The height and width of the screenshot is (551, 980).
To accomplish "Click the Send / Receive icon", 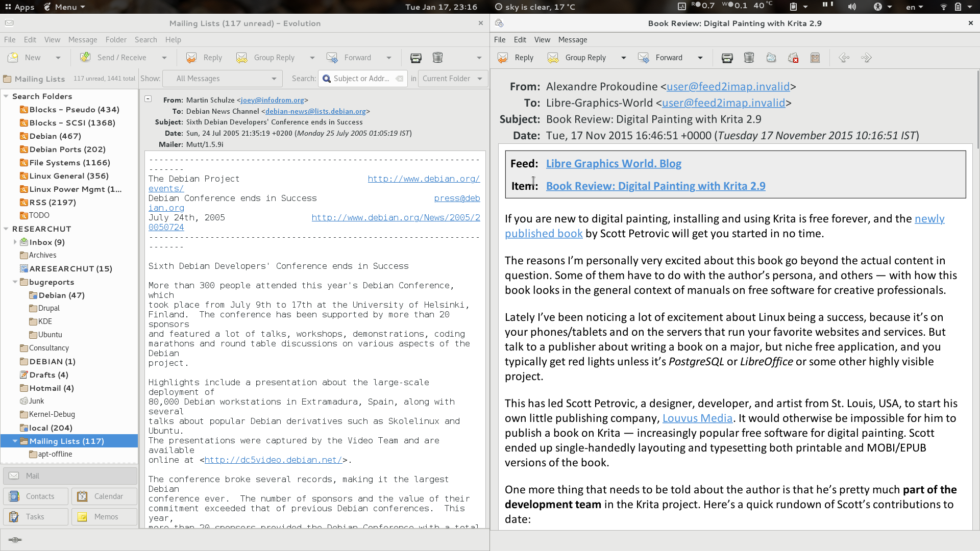I will [85, 58].
